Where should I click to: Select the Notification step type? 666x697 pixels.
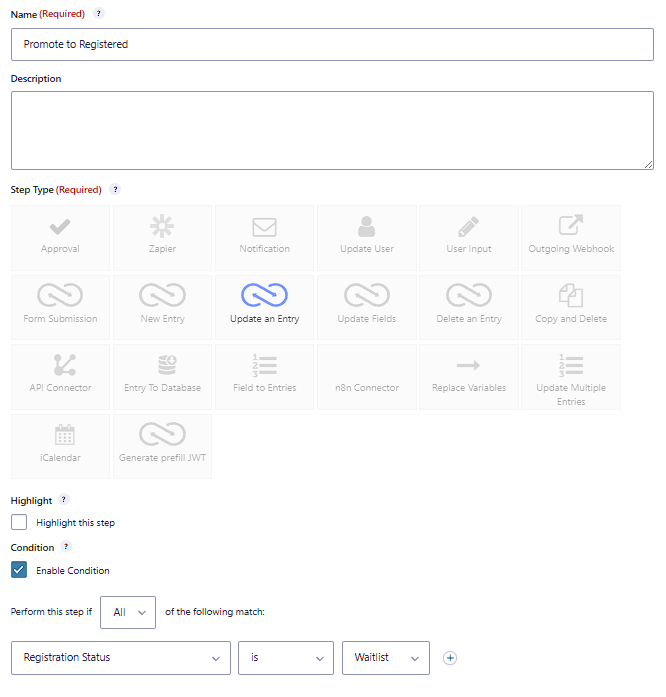click(265, 238)
